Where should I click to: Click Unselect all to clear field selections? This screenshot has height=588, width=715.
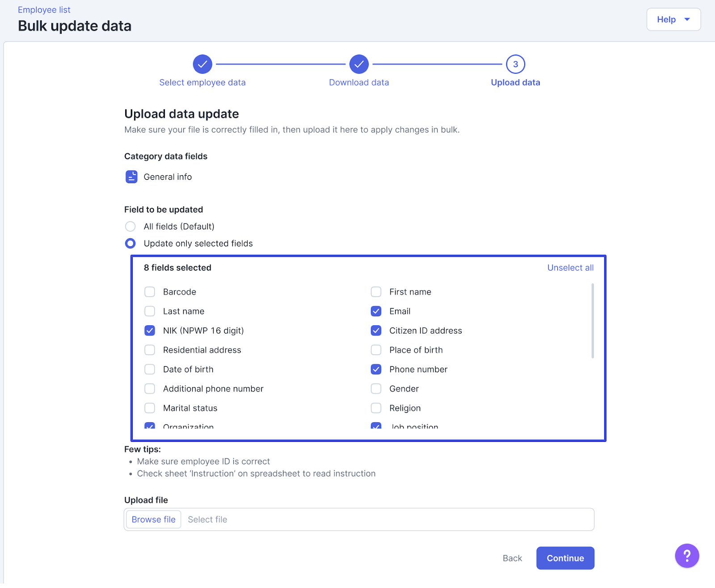pos(570,267)
